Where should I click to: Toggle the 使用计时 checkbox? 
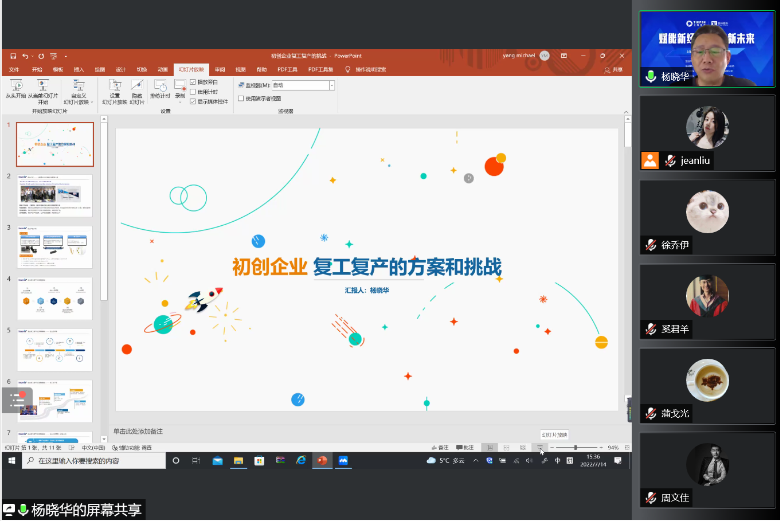193,91
